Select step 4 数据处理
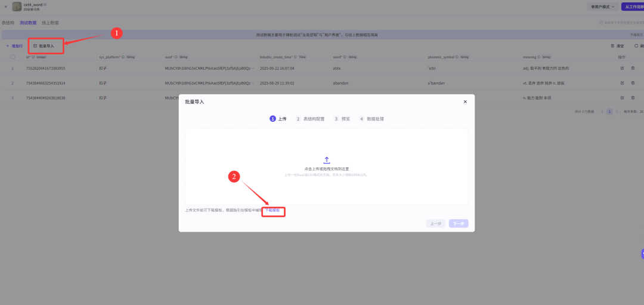Image resolution: width=644 pixels, height=305 pixels. 371,119
